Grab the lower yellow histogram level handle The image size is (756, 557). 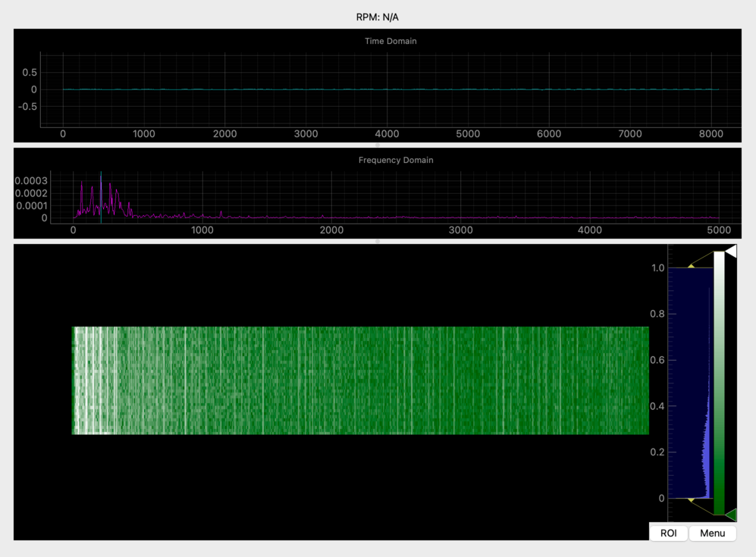pos(691,500)
